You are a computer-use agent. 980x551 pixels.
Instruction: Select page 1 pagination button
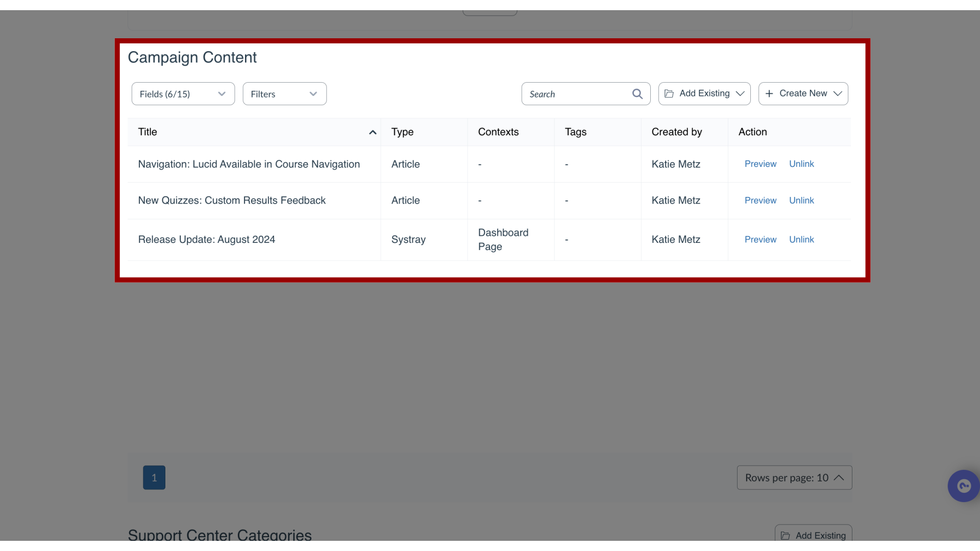click(154, 478)
